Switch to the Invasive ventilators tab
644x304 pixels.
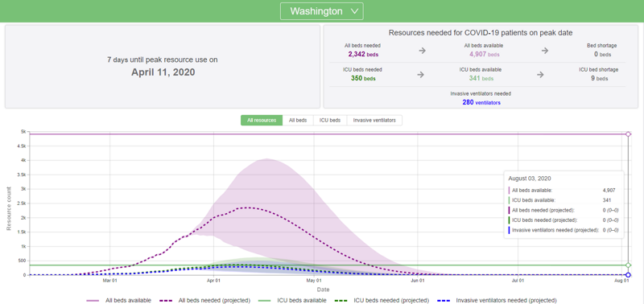(374, 120)
